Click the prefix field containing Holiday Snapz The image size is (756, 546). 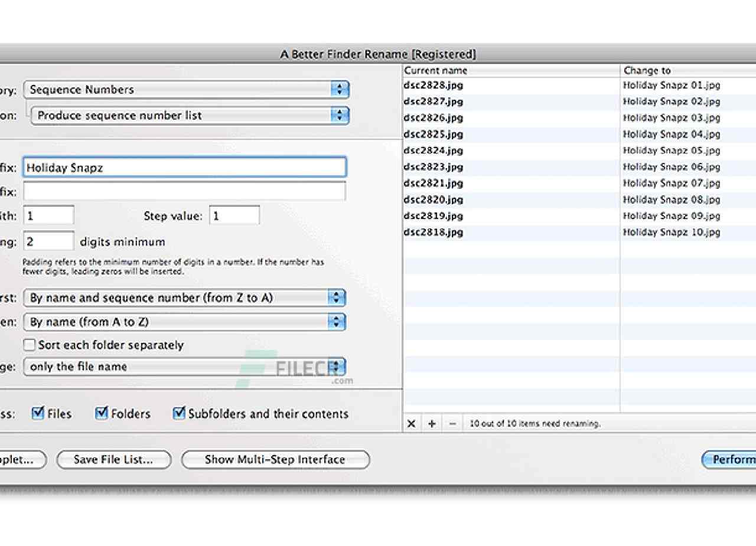[184, 167]
